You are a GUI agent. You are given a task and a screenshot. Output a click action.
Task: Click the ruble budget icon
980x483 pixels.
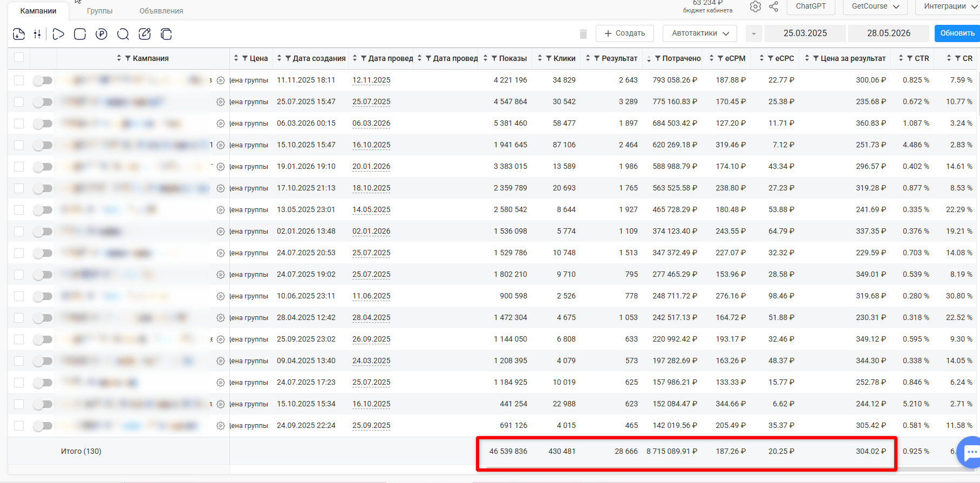(x=101, y=34)
